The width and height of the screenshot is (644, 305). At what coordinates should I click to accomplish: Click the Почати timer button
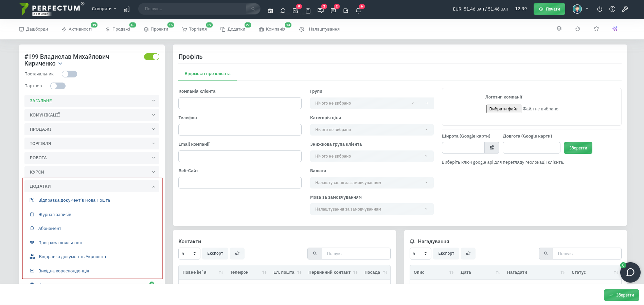549,9
